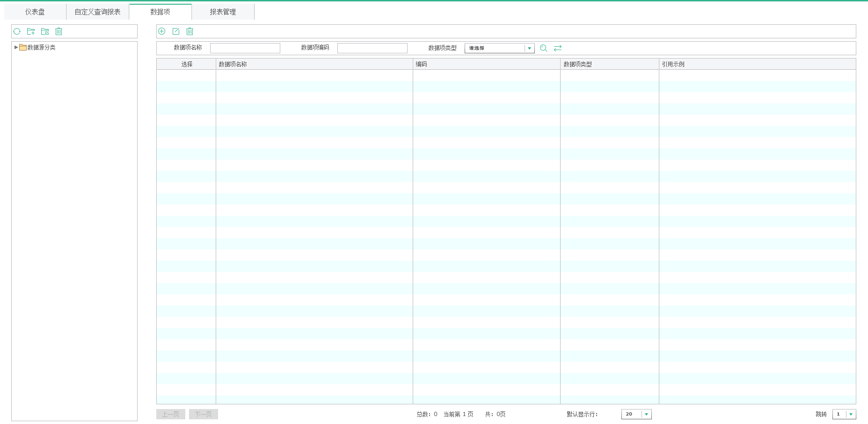The image size is (868, 424).
Task: Switch to the 自定义查询报表 tab
Action: [97, 12]
